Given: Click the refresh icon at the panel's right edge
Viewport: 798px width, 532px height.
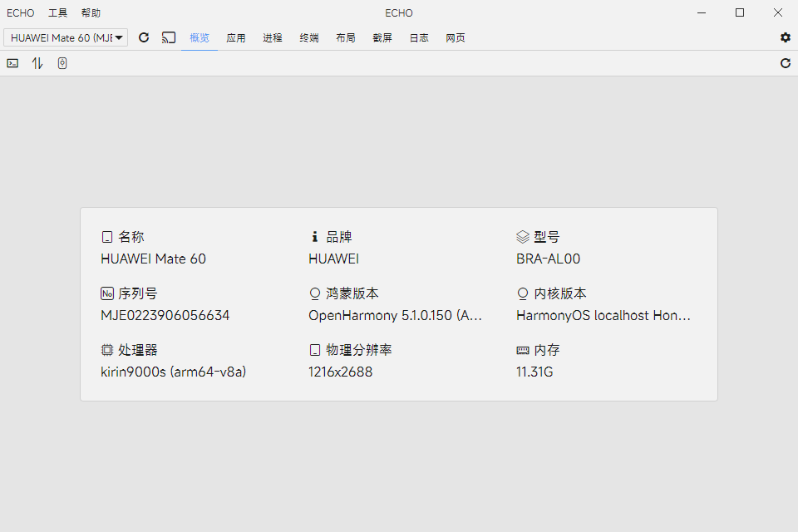Looking at the screenshot, I should pos(785,63).
